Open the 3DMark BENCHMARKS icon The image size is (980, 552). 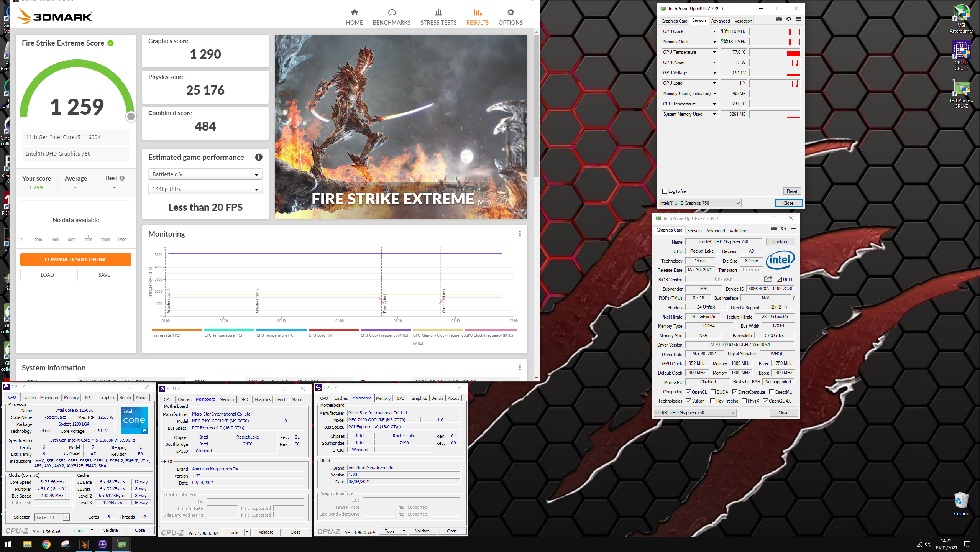(392, 13)
